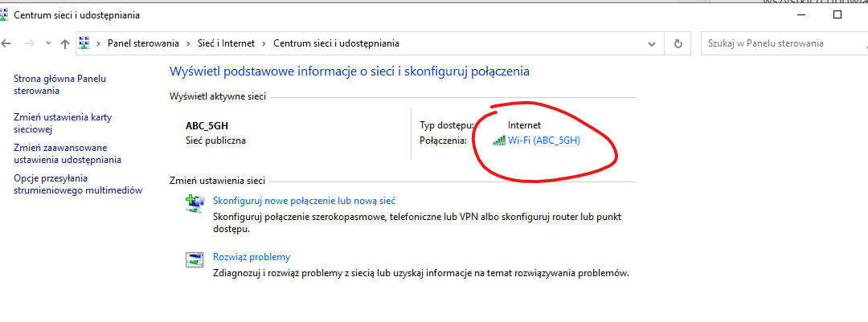Screen dimensions: 868x322
Task: Click the Control Panel icon in address bar
Action: point(84,43)
